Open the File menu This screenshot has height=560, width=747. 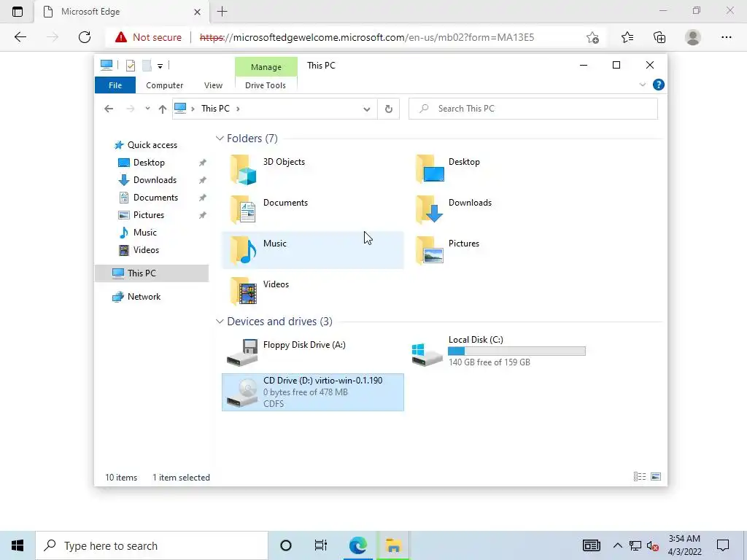click(115, 85)
